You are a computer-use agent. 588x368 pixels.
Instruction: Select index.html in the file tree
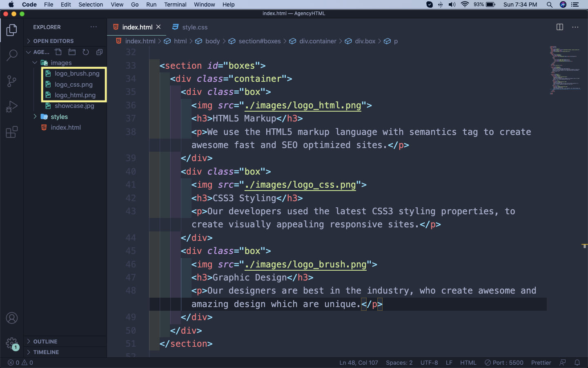[65, 127]
